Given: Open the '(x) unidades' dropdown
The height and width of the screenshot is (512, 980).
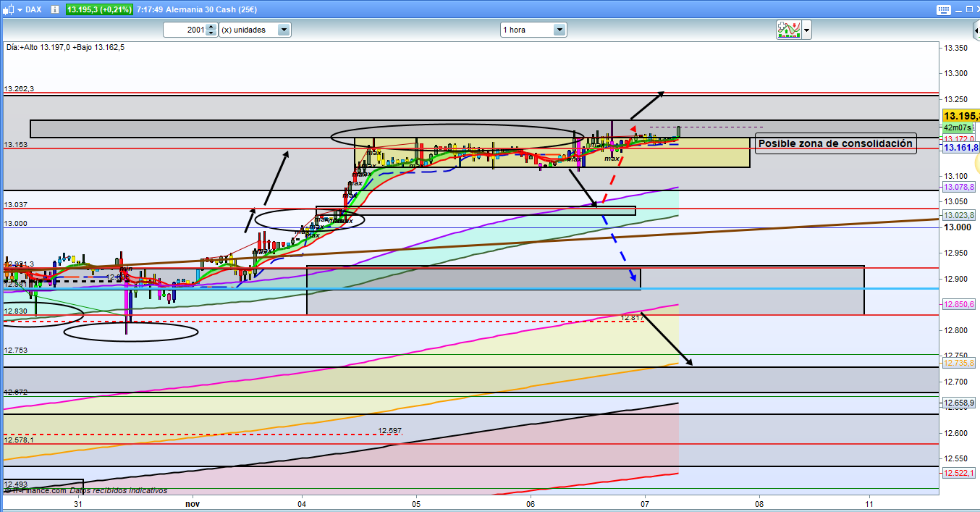Looking at the screenshot, I should pos(284,30).
